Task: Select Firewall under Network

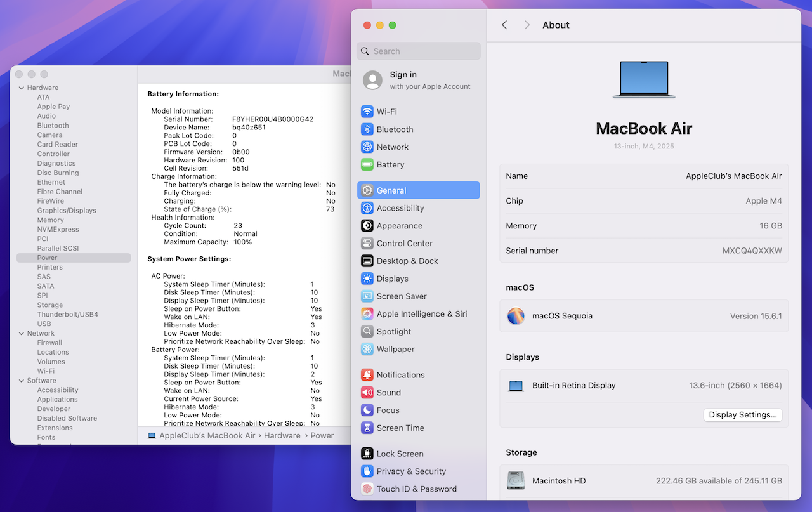Action: click(49, 343)
